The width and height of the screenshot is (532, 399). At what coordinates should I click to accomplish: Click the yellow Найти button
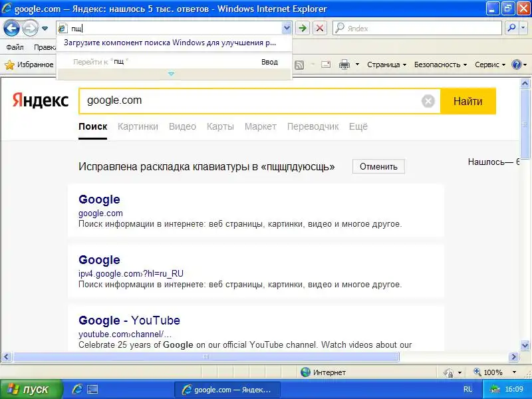pos(468,101)
